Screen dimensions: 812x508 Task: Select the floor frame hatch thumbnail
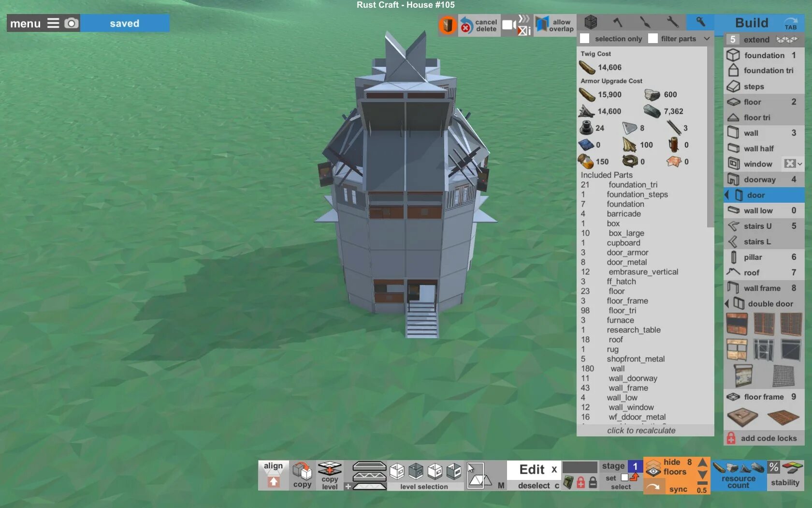743,417
